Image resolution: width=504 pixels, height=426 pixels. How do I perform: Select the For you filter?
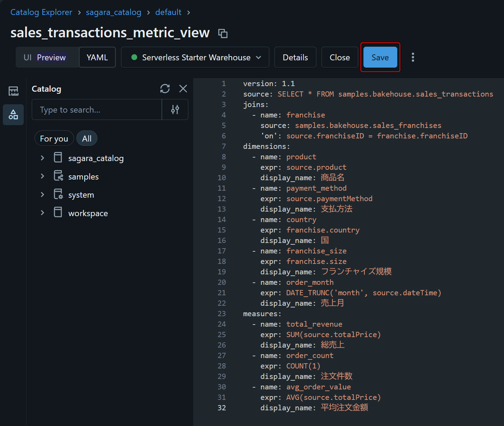pos(54,139)
